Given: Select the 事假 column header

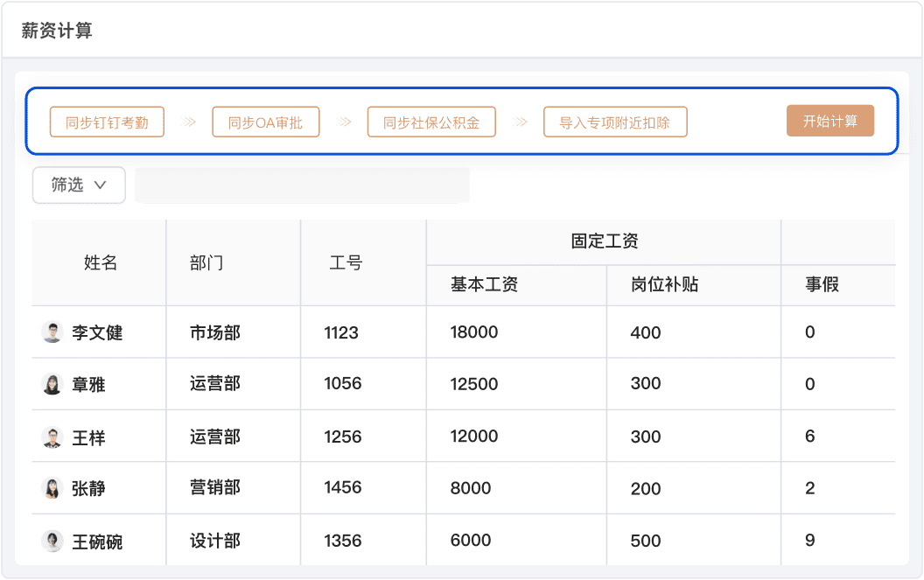Looking at the screenshot, I should pos(822,284).
